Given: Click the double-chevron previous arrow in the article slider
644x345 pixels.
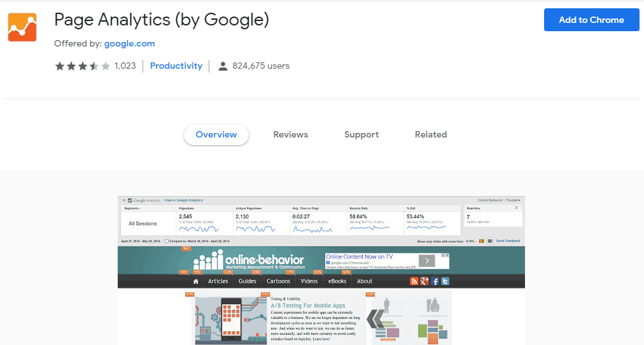Looking at the screenshot, I should pyautogui.click(x=375, y=319).
